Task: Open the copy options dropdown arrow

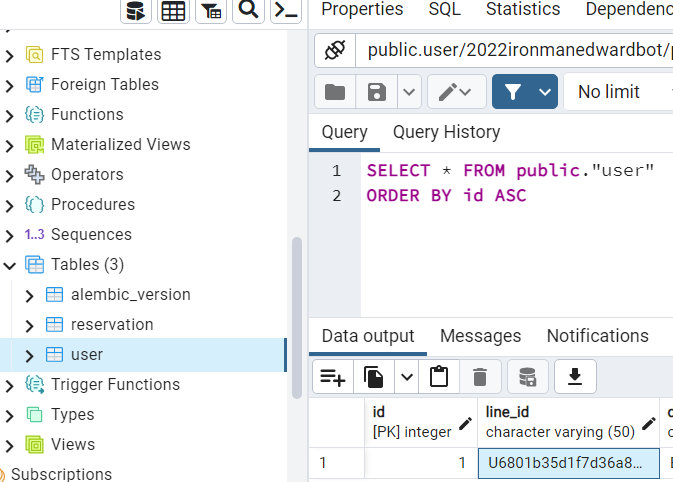Action: pyautogui.click(x=406, y=377)
